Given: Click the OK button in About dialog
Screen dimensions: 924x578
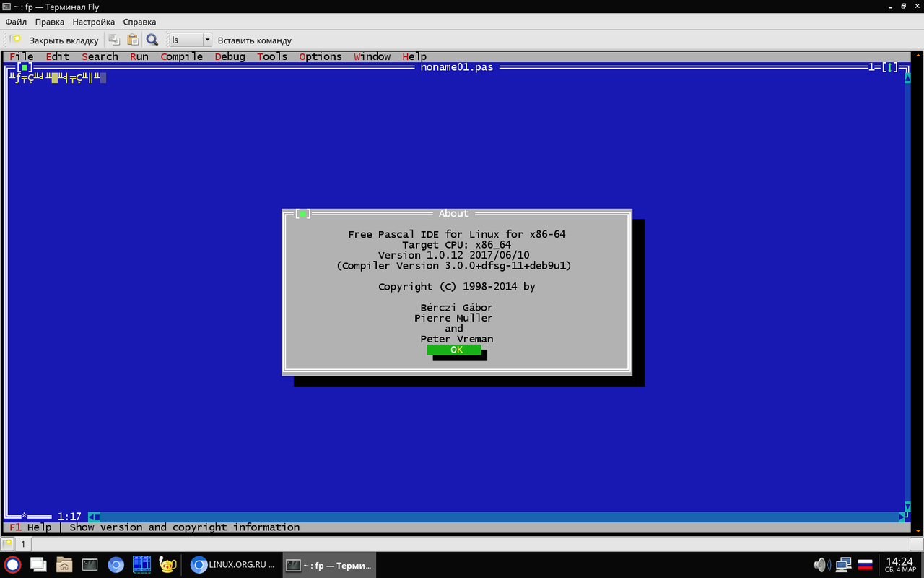Looking at the screenshot, I should coord(454,350).
